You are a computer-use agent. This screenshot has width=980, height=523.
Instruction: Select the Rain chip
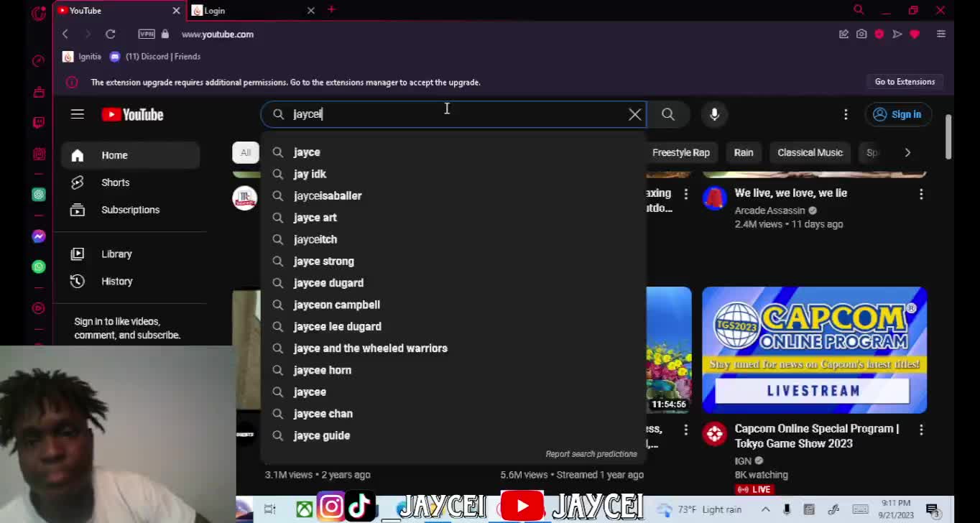[x=744, y=152]
